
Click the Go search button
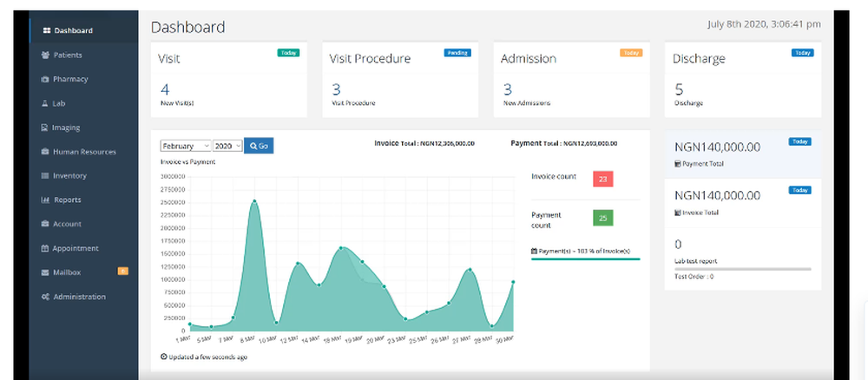pos(259,146)
